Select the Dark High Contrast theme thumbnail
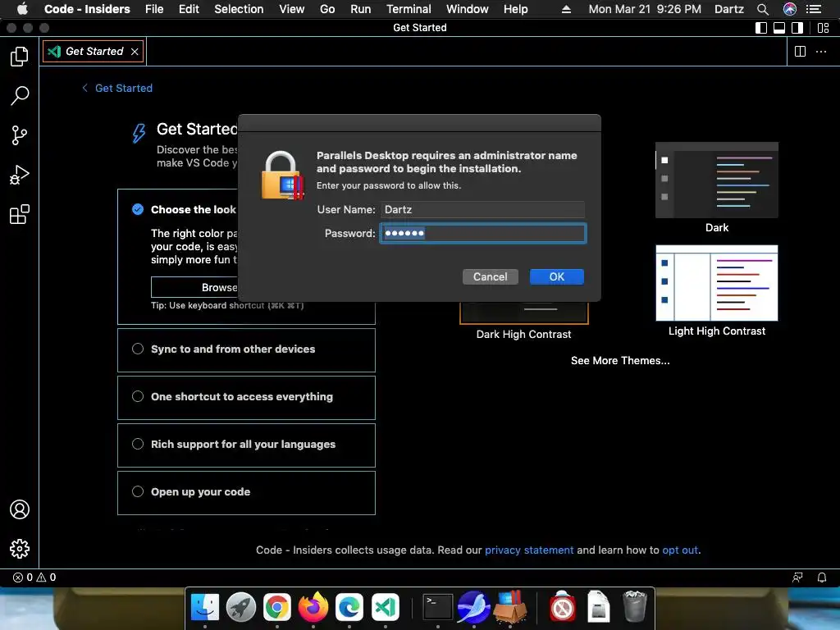Image resolution: width=840 pixels, height=630 pixels. 524,313
